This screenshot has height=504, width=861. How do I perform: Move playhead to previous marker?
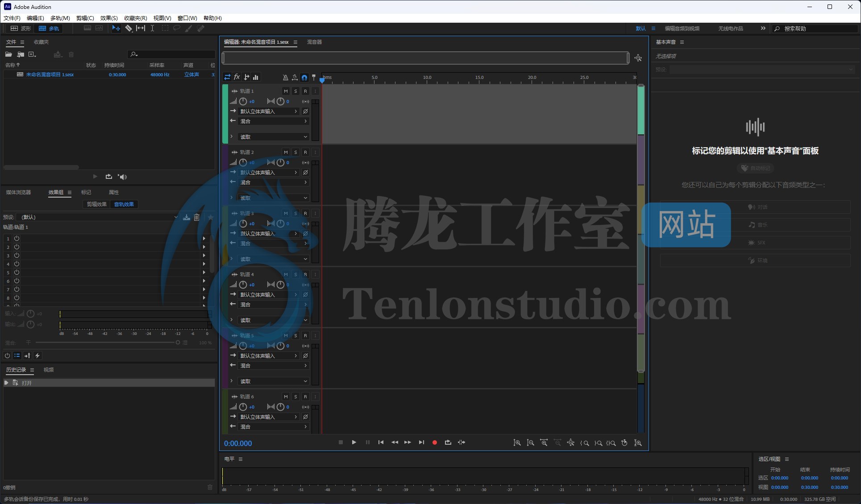pos(381,442)
